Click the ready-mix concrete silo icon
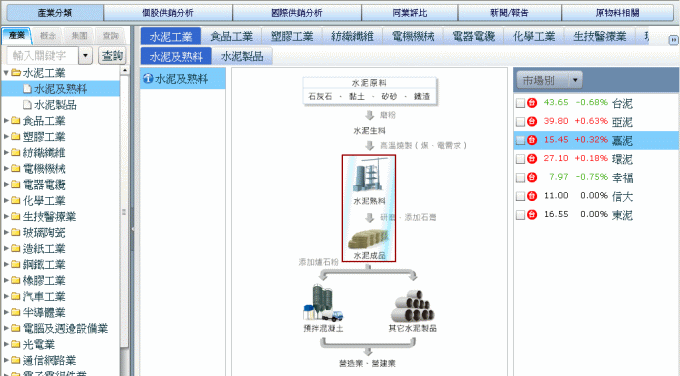The height and width of the screenshot is (376, 680). point(323,303)
